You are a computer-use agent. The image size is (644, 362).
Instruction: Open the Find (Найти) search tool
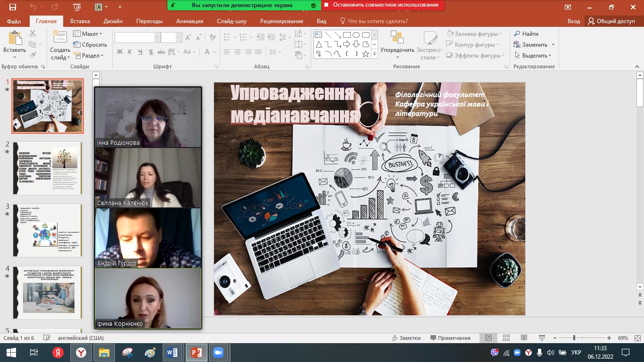pos(526,34)
